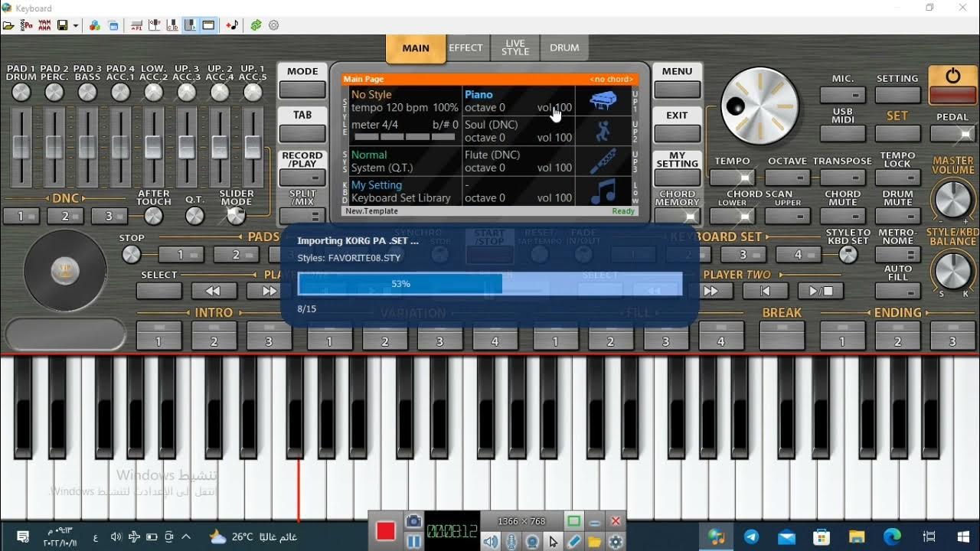Open Telegram from the Windows taskbar
The height and width of the screenshot is (551, 980).
tap(751, 536)
